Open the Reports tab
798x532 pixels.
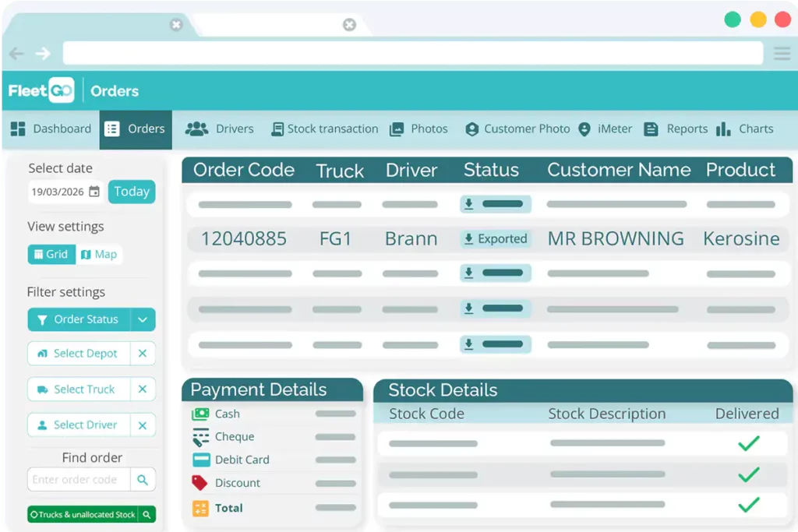pos(676,129)
